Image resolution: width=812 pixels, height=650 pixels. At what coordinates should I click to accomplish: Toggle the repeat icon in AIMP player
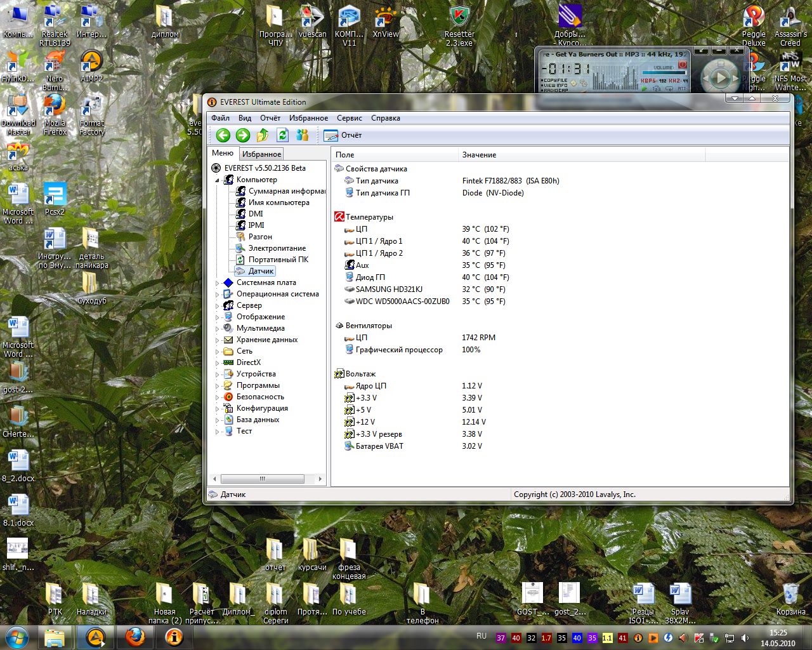pos(670,89)
